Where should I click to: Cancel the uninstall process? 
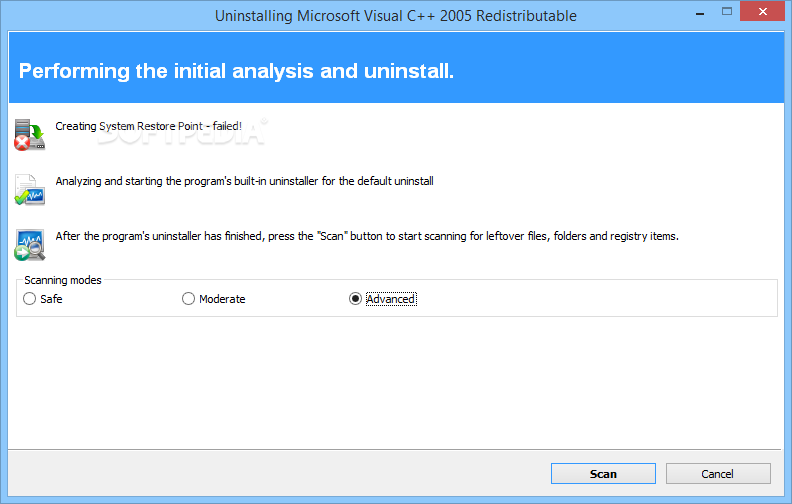coord(718,474)
